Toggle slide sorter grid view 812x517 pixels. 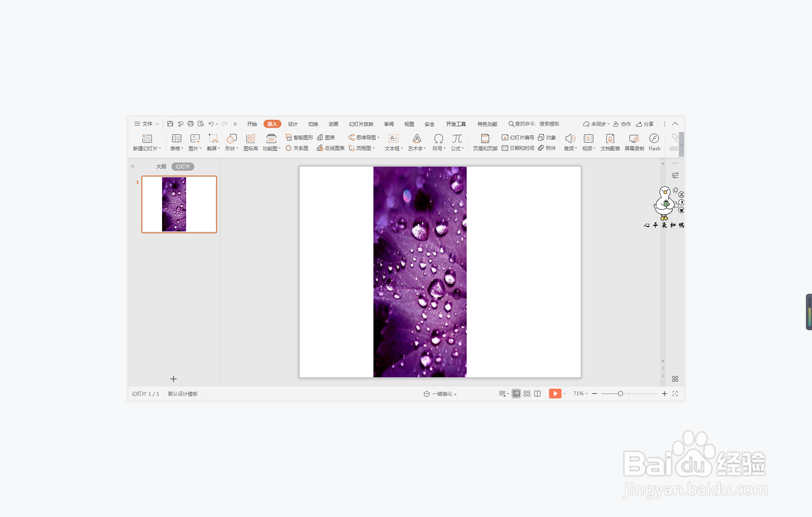[527, 394]
